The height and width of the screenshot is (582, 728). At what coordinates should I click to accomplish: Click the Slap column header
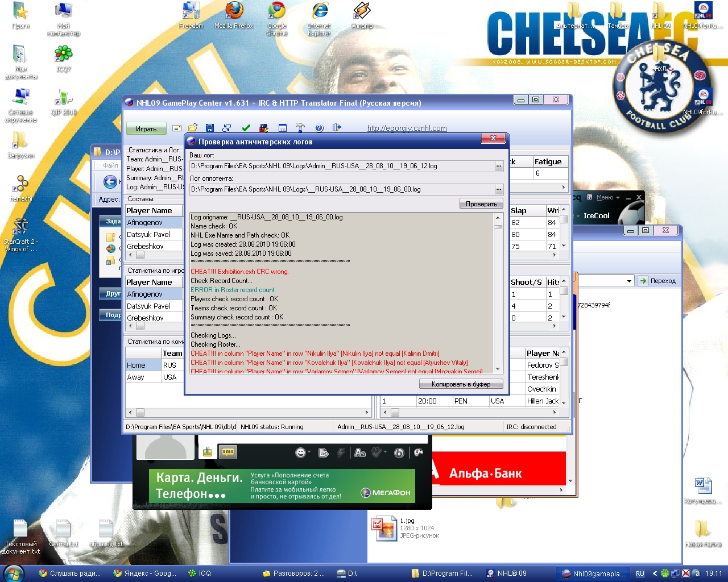527,210
